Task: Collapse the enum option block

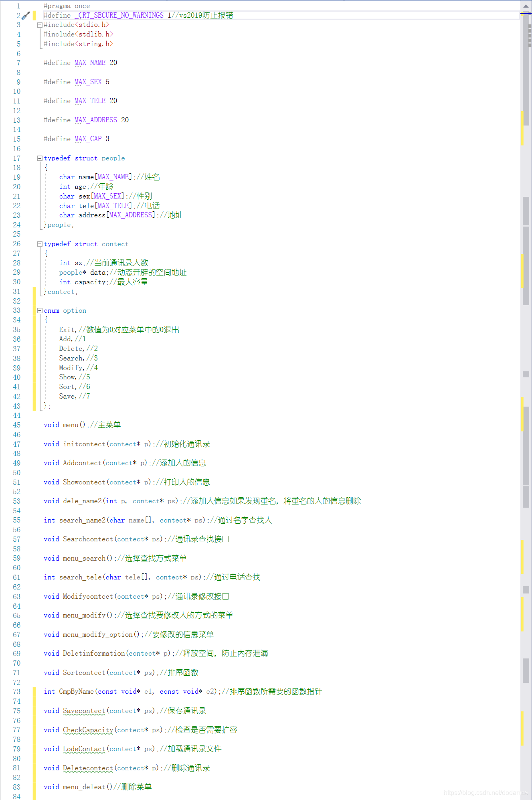Action: click(x=40, y=311)
